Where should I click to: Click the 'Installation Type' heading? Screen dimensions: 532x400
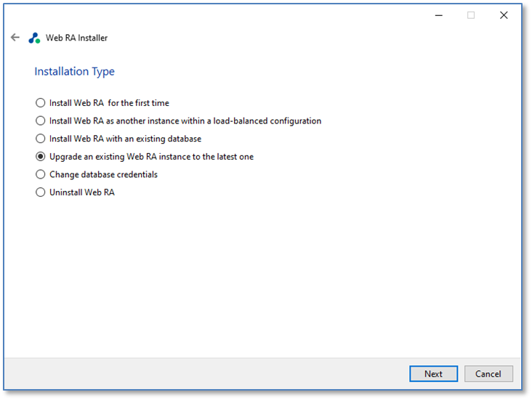pyautogui.click(x=74, y=71)
